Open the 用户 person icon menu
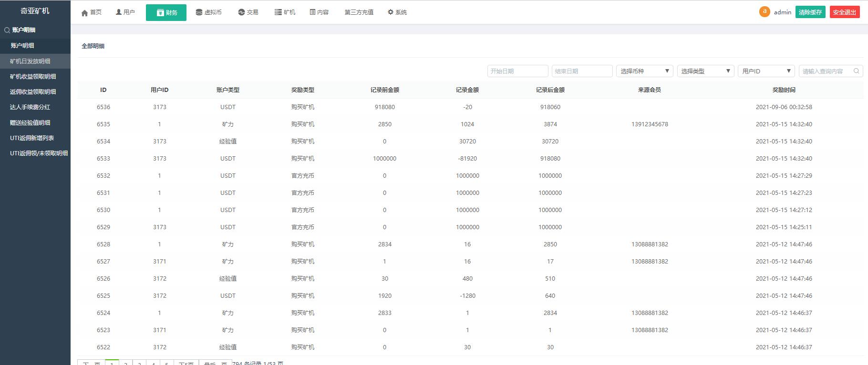This screenshot has width=868, height=365. pyautogui.click(x=119, y=12)
